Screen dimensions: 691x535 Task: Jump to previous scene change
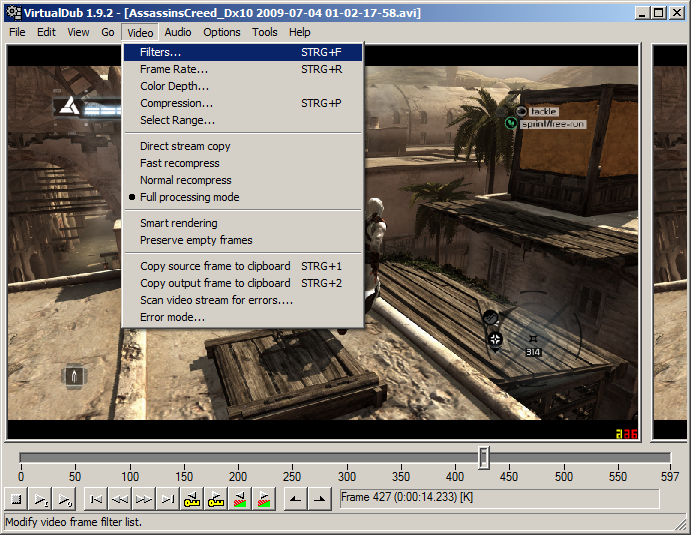[240, 499]
